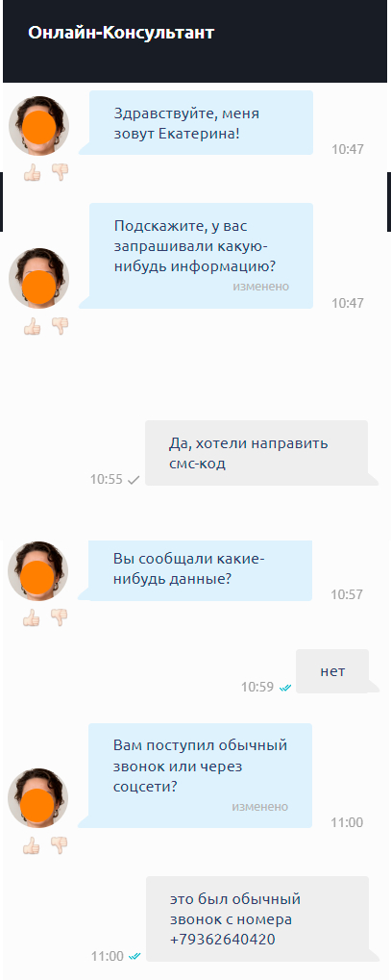Give thumbs down to "Подскажите, у вас запрашивали" message
This screenshot has width=391, height=980.
[x=60, y=325]
